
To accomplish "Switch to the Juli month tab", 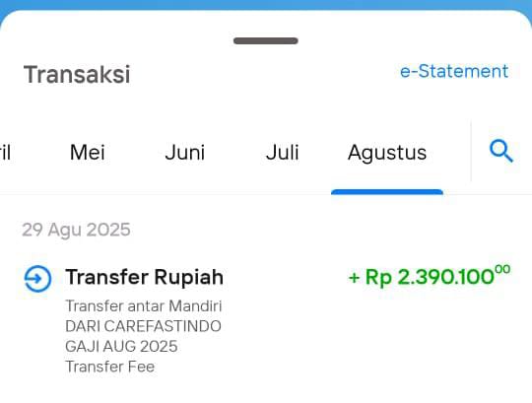I will click(x=283, y=153).
